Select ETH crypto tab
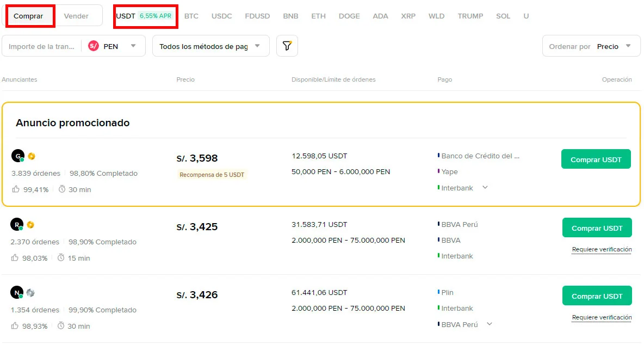This screenshot has width=644, height=357. coord(318,16)
